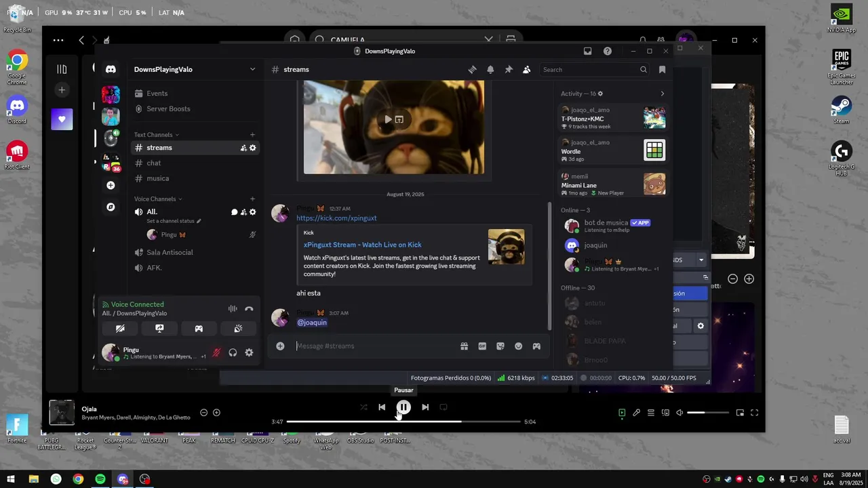Join the Sala Antisocial voice channel

click(x=170, y=252)
